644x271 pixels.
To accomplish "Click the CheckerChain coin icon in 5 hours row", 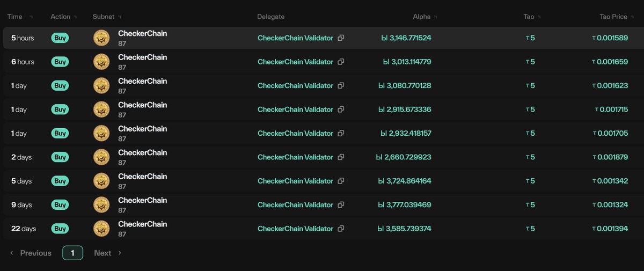I will [x=101, y=38].
